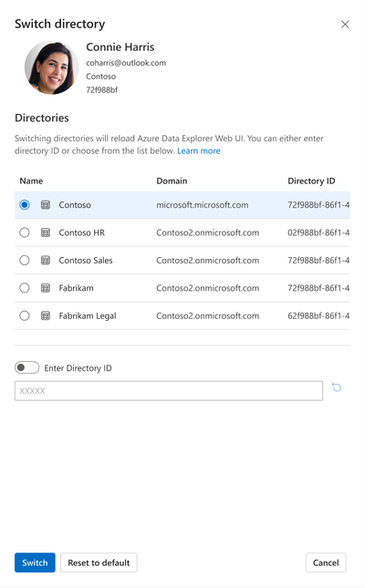Click the directory icon beside Fabrikam Legal
The image size is (365, 588).
coord(46,315)
